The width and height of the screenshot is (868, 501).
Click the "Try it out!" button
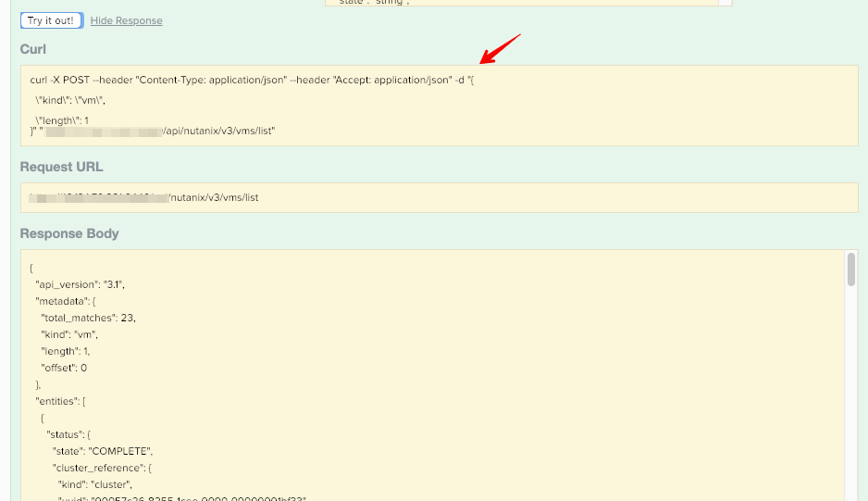coord(52,20)
